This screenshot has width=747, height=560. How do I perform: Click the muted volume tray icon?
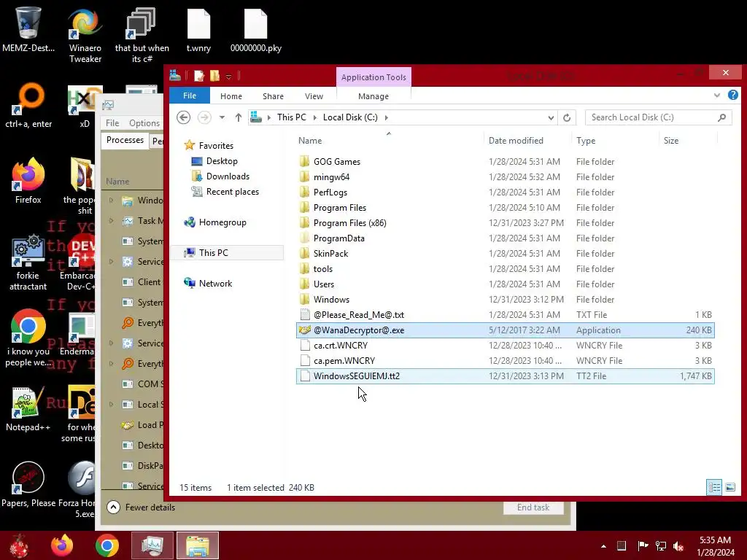tap(678, 546)
